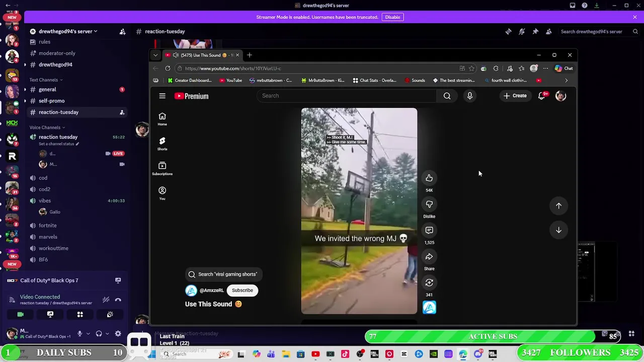This screenshot has width=644, height=362.
Task: Join the workouttime voice channel
Action: pos(53,248)
